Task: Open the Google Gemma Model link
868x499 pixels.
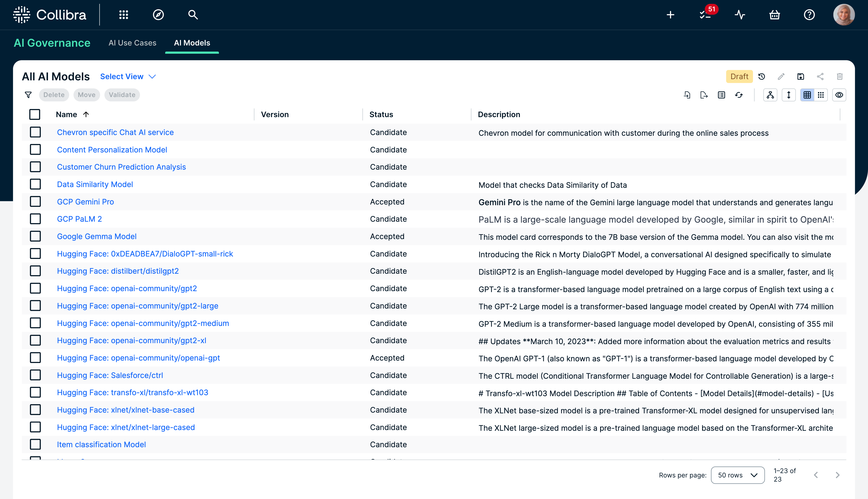Action: coord(97,236)
